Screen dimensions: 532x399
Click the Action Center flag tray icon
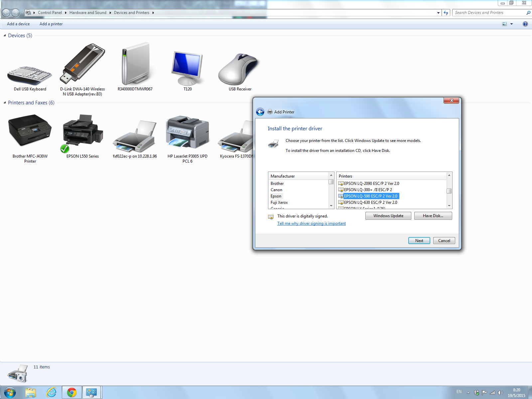click(x=484, y=393)
